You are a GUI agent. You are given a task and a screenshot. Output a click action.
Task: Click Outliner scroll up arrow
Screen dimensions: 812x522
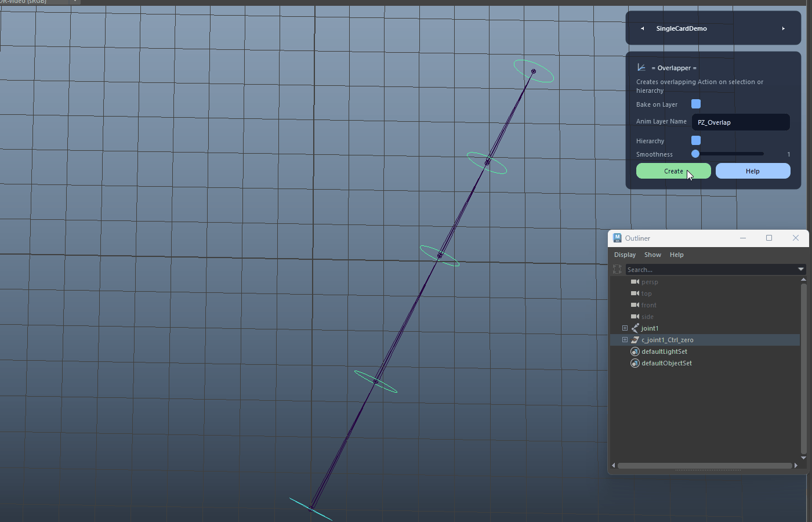click(803, 280)
